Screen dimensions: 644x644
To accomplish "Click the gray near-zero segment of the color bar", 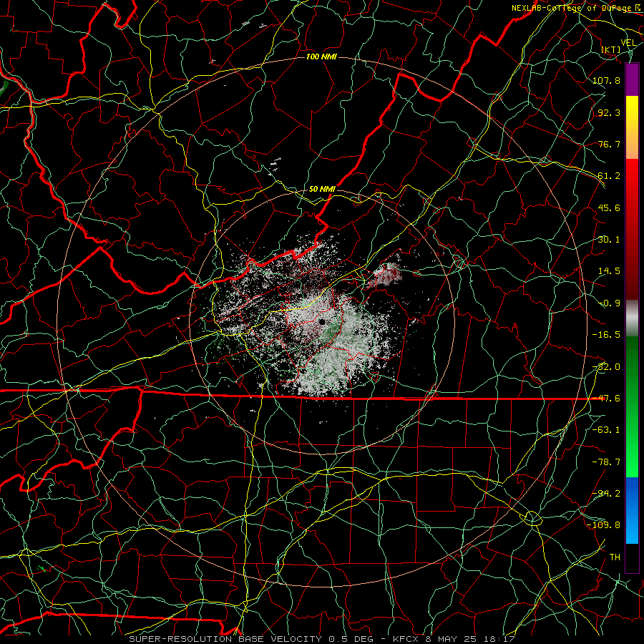I will [x=632, y=317].
